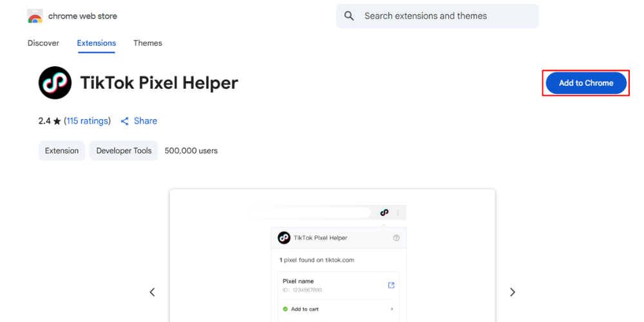Show the next screenshot with right arrow
Image resolution: width=644 pixels, height=322 pixels.
(512, 292)
